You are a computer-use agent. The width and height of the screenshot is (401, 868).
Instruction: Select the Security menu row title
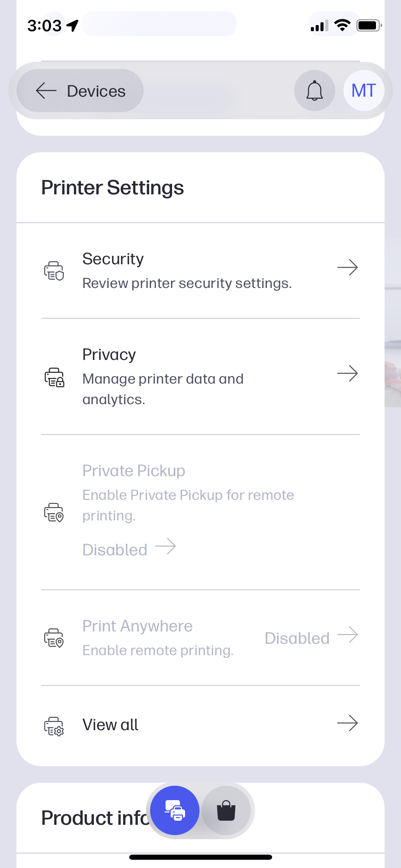113,259
